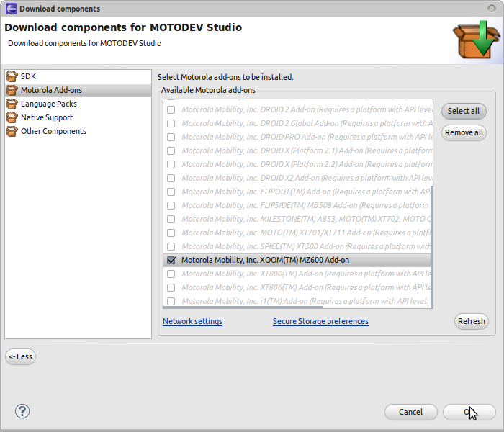
Task: Check the DROID PRO Add-on checkbox
Action: point(171,137)
